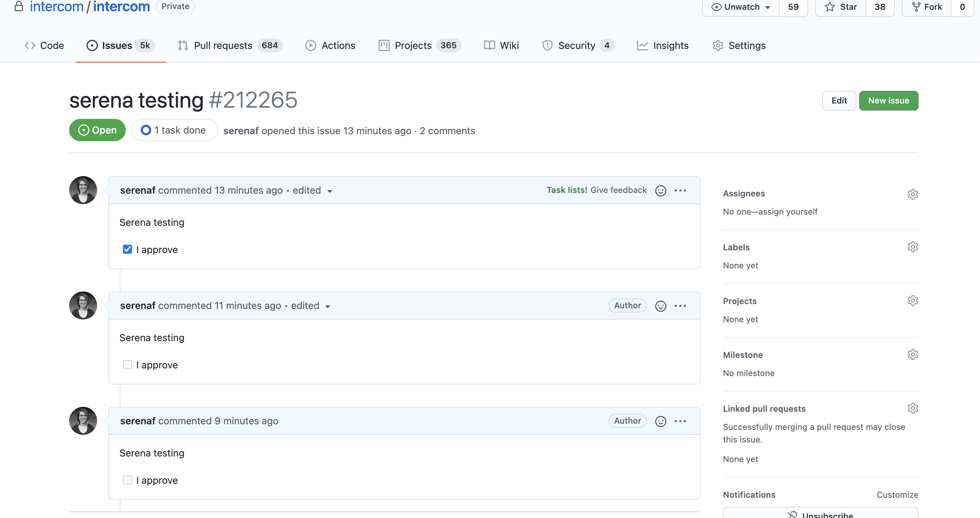Image resolution: width=980 pixels, height=518 pixels.
Task: Open the Unwatch dropdown
Action: pyautogui.click(x=741, y=7)
